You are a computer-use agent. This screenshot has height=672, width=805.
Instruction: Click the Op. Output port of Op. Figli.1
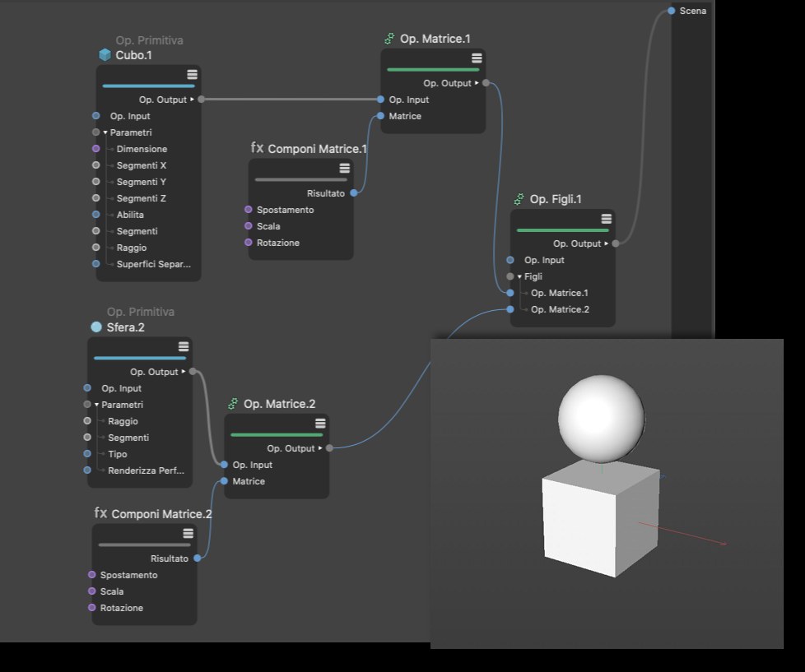click(x=616, y=243)
